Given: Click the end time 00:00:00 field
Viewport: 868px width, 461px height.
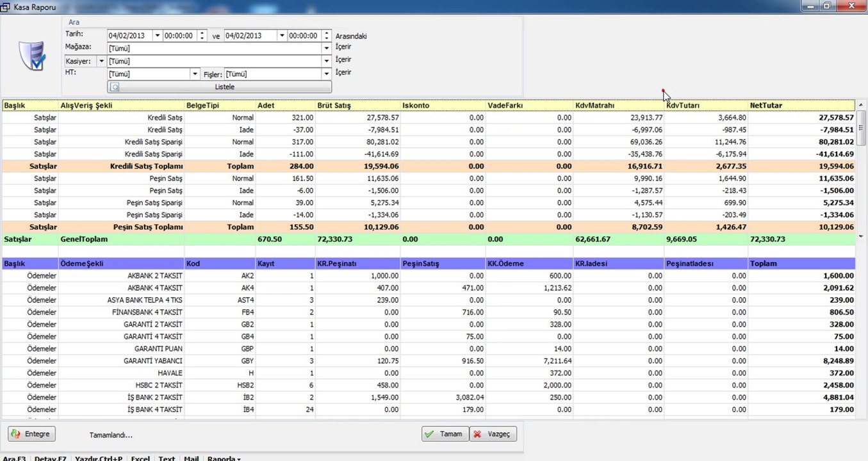Looking at the screenshot, I should [306, 36].
